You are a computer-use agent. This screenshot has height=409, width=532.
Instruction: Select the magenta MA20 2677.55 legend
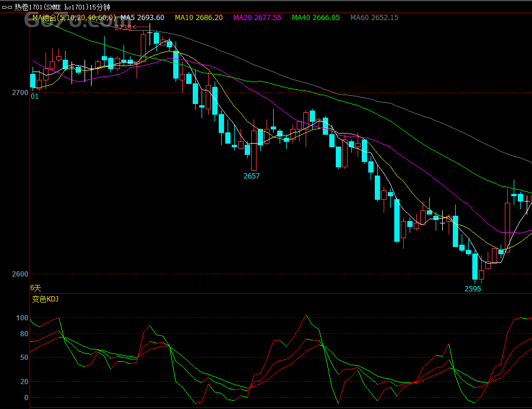pyautogui.click(x=257, y=18)
